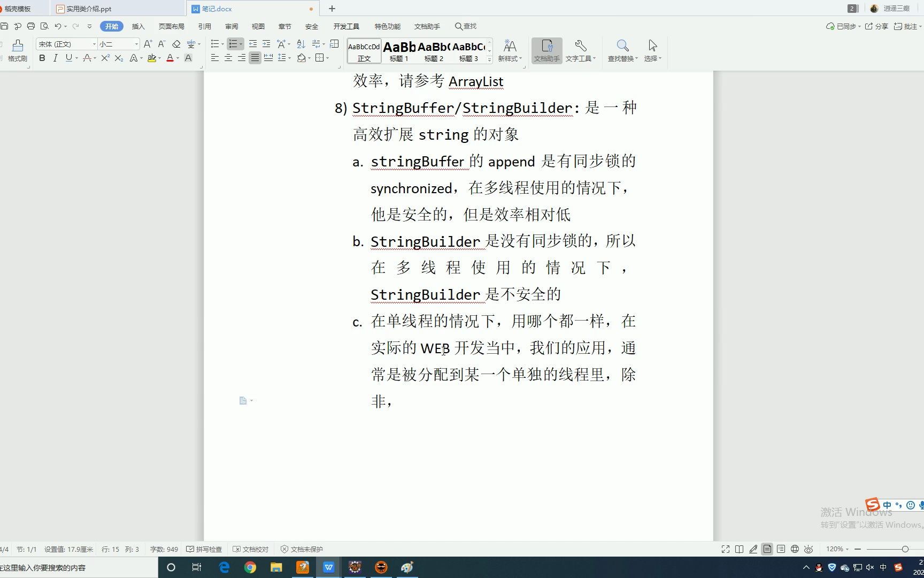Decrease font size with A- icon
The width and height of the screenshot is (924, 578).
[161, 44]
